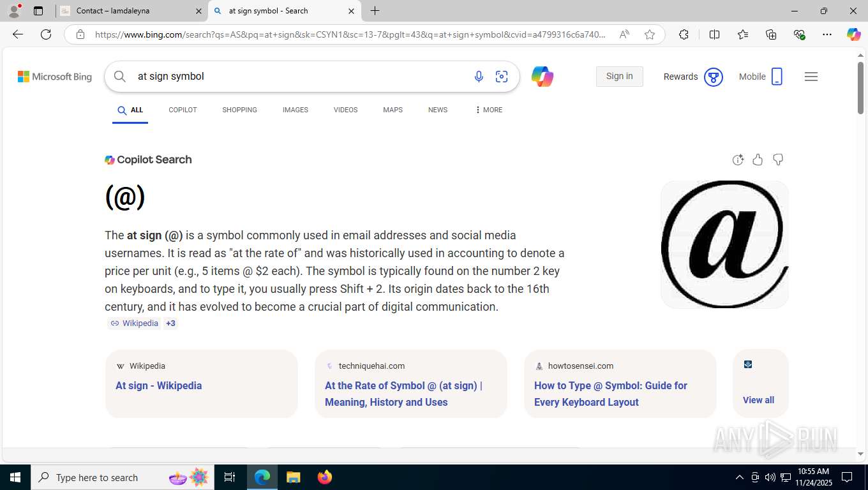
Task: Open the Edge Settings and more menu
Action: 827,34
